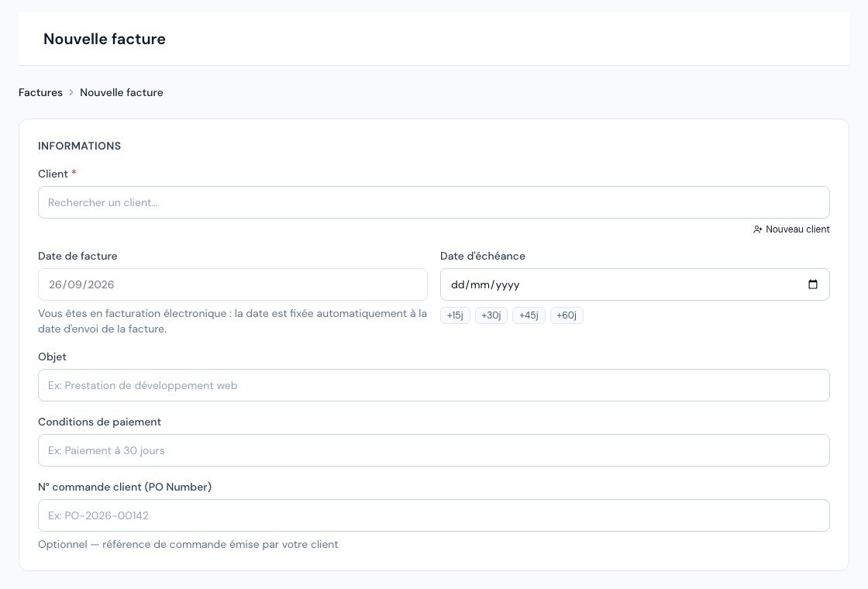This screenshot has width=868, height=589.
Task: Click the add-person icon beside Nouveau client
Action: click(758, 229)
